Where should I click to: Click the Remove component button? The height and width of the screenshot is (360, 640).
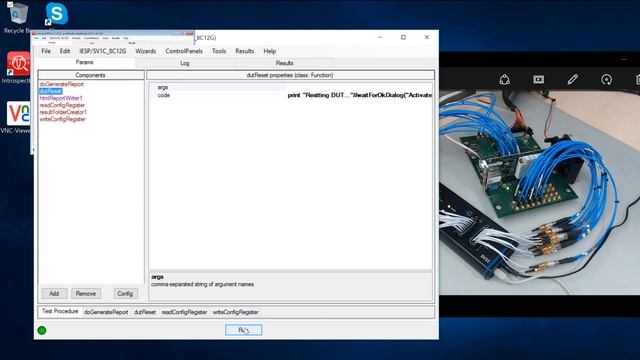coord(86,293)
